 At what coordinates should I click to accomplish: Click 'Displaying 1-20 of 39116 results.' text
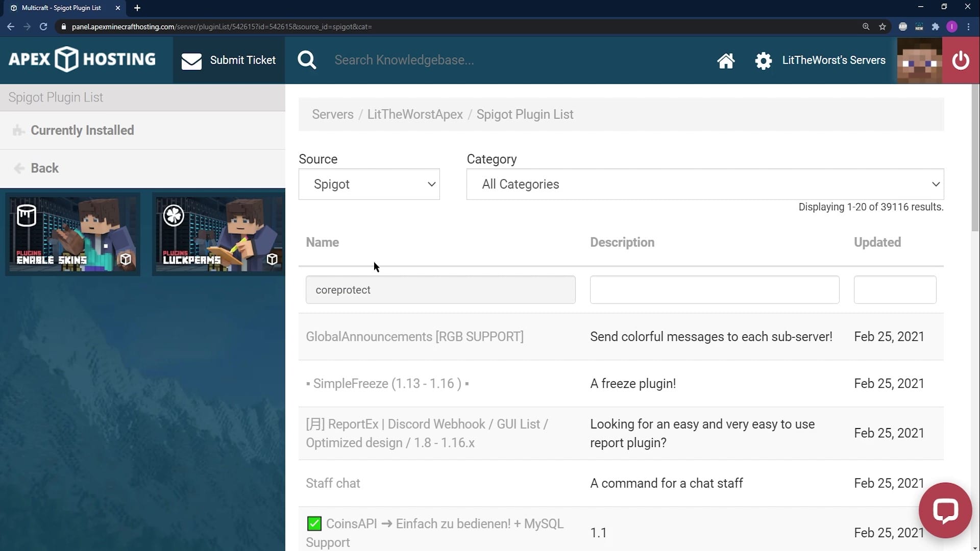(871, 207)
